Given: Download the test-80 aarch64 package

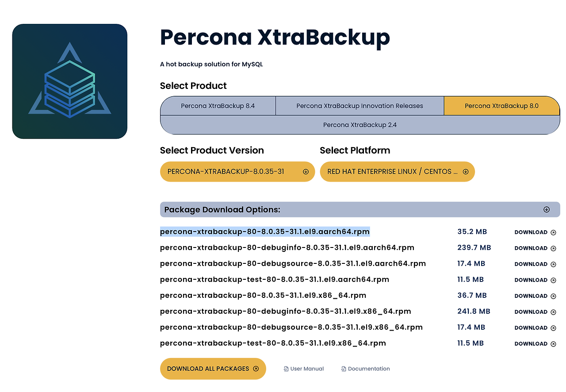Looking at the screenshot, I should 535,280.
